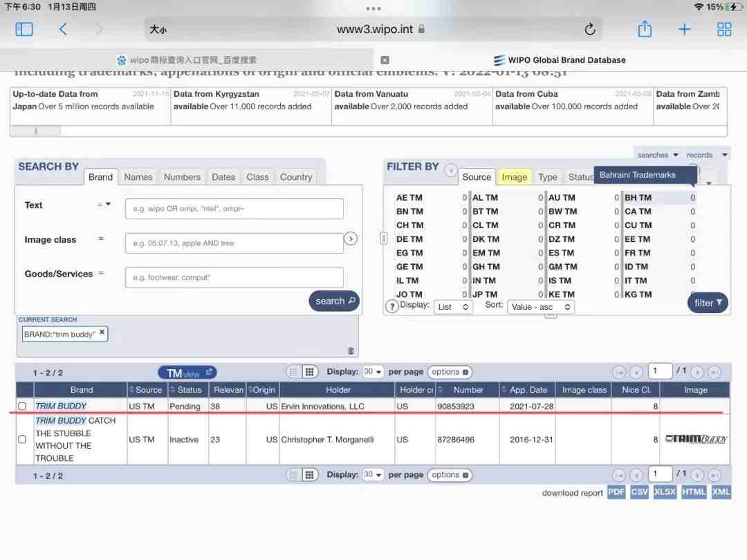Open the Display List dropdown in filter
The width and height of the screenshot is (747, 560).
(x=453, y=307)
